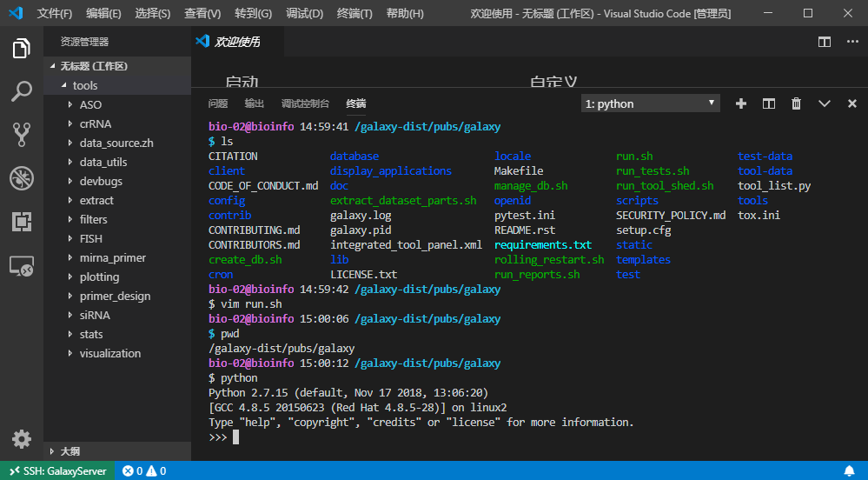Click the VS Code logo in title bar
The height and width of the screenshot is (480, 868).
coord(16,13)
